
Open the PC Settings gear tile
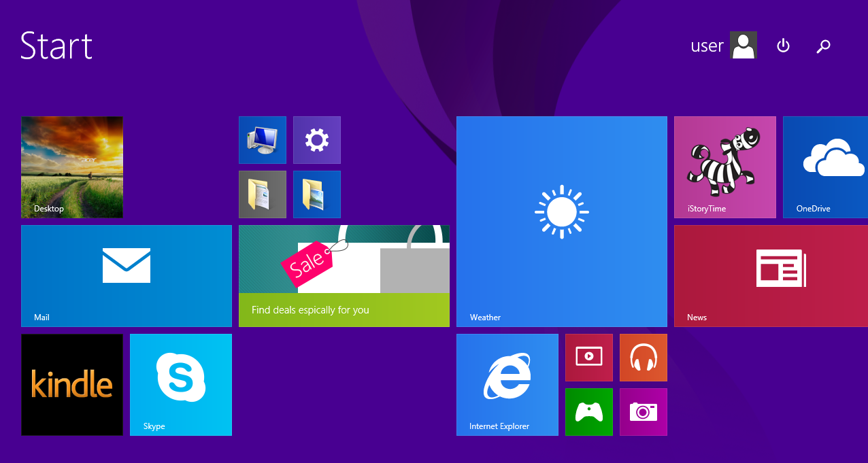(x=317, y=140)
